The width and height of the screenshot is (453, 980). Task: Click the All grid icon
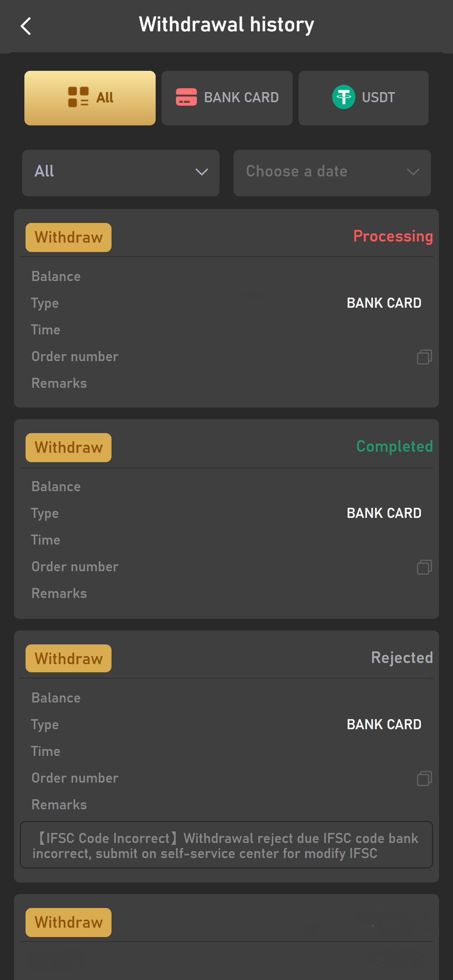click(78, 97)
